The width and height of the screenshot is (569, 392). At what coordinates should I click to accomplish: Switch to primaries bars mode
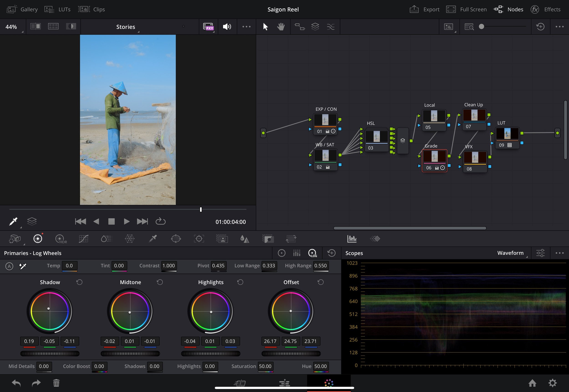[297, 253]
